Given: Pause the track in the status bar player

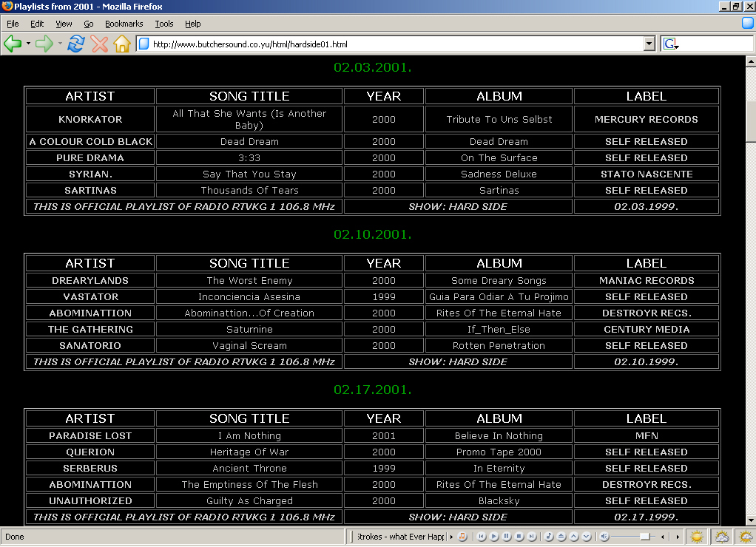Looking at the screenshot, I should (506, 537).
